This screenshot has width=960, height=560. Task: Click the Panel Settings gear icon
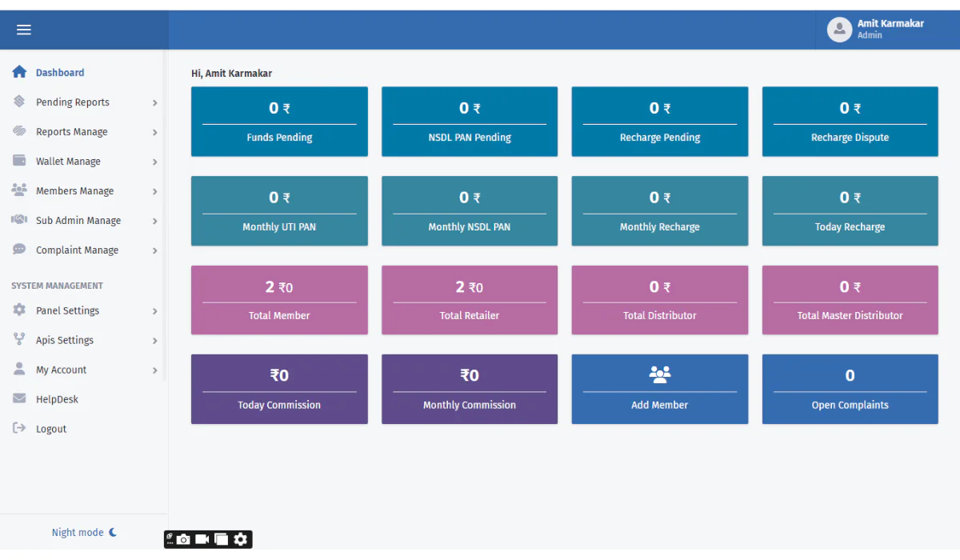(x=19, y=310)
